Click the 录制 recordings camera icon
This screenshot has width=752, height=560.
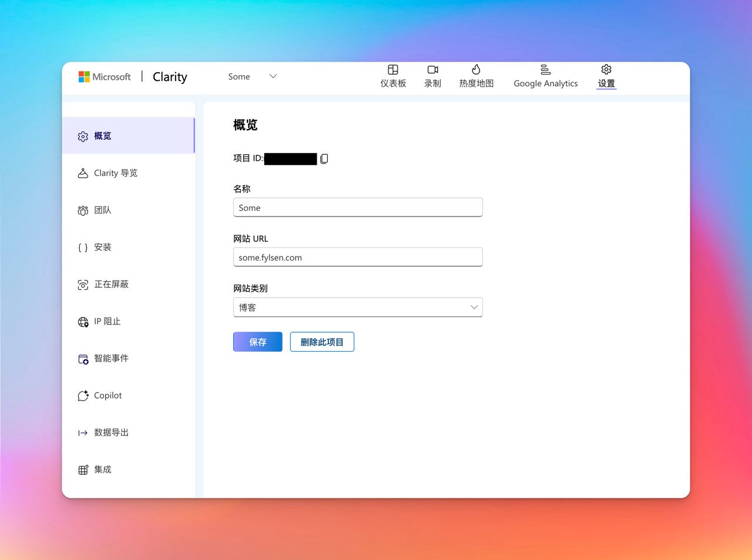pyautogui.click(x=433, y=70)
